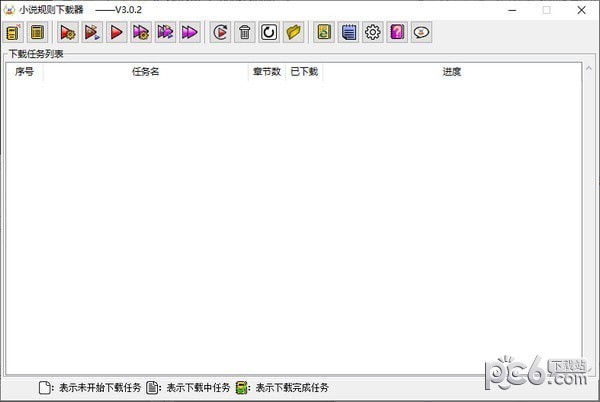The width and height of the screenshot is (600, 402).
Task: Click red play icon with gear
Action: [x=68, y=32]
